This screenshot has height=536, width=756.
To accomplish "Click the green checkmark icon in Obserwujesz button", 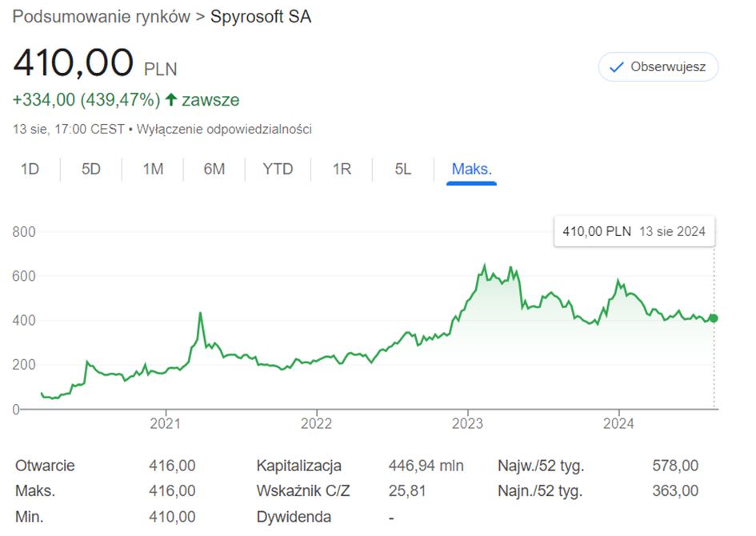I will point(615,67).
